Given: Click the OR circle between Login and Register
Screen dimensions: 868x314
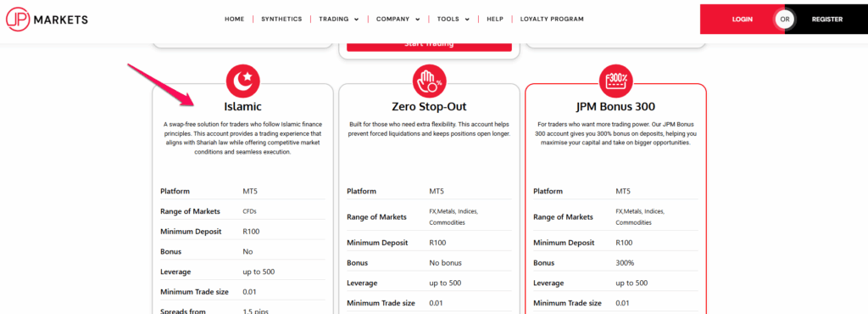Looking at the screenshot, I should click(784, 20).
